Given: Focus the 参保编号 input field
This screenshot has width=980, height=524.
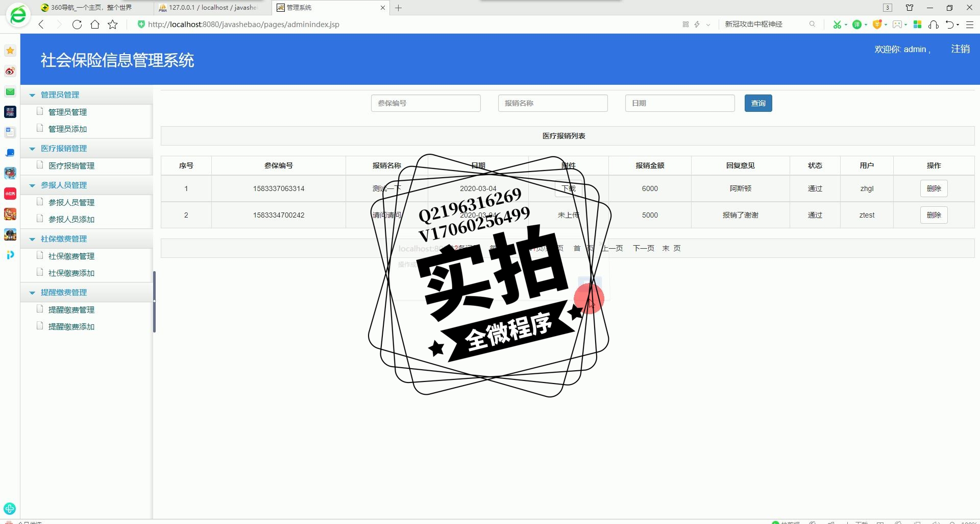Looking at the screenshot, I should point(426,103).
